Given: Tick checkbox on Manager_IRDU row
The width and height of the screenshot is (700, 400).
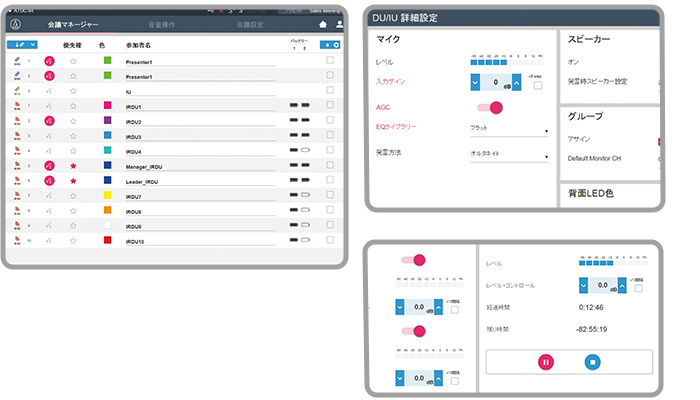Looking at the screenshot, I should coord(330,165).
